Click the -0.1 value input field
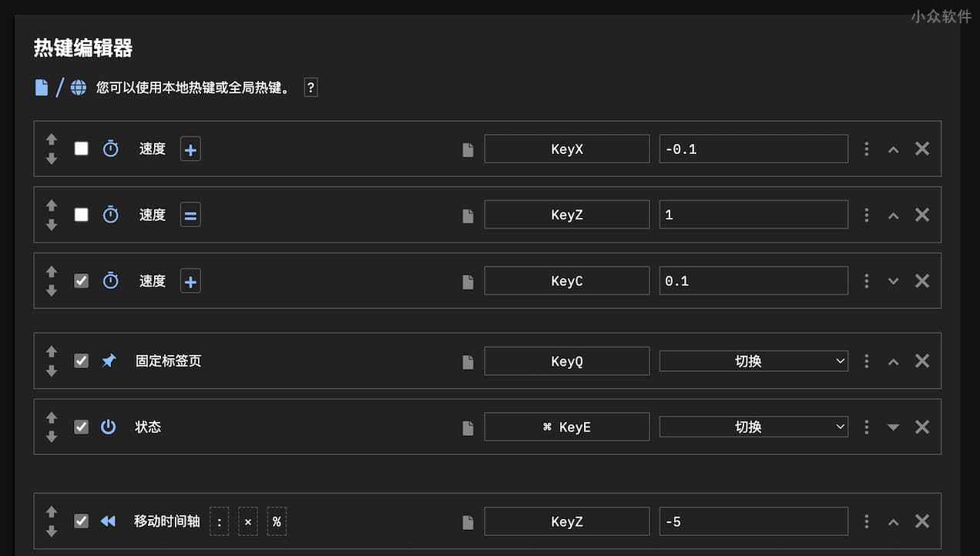 tap(753, 149)
